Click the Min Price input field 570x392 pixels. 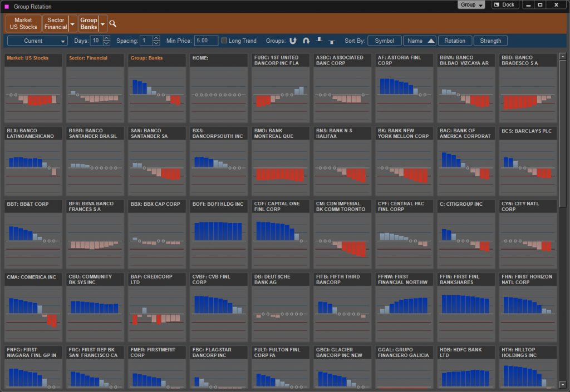[206, 41]
